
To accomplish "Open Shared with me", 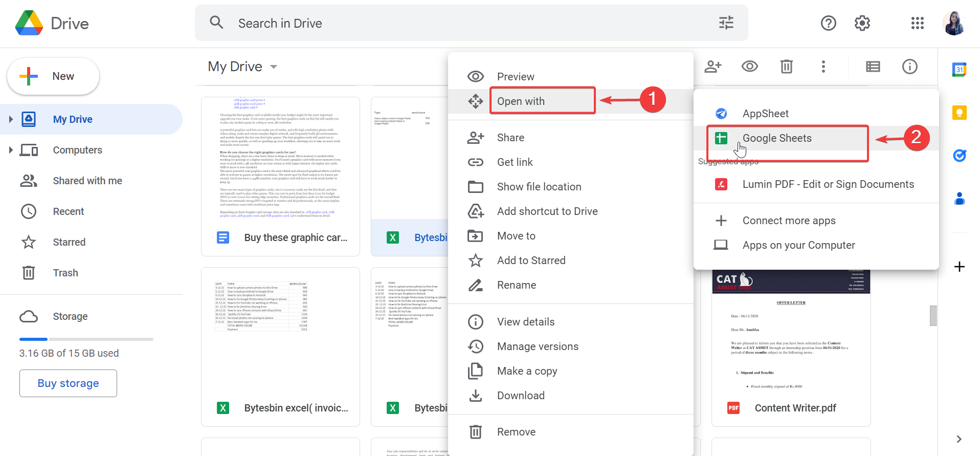I will (x=91, y=181).
